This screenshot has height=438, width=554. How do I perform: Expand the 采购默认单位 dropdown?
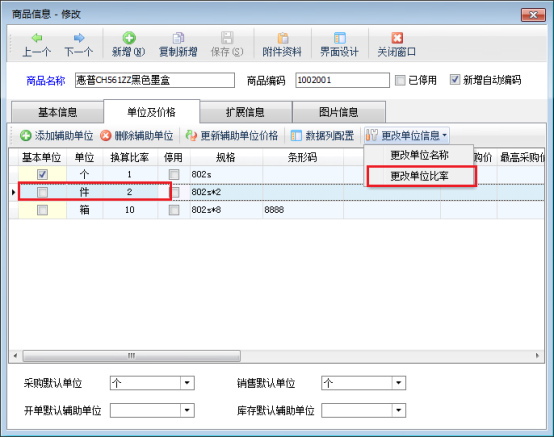[187, 383]
